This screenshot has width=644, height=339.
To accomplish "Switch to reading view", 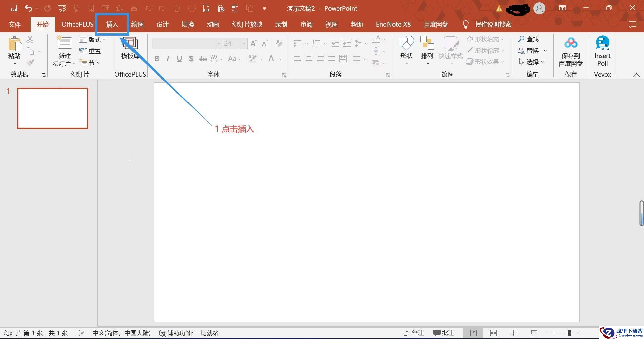I will click(514, 333).
